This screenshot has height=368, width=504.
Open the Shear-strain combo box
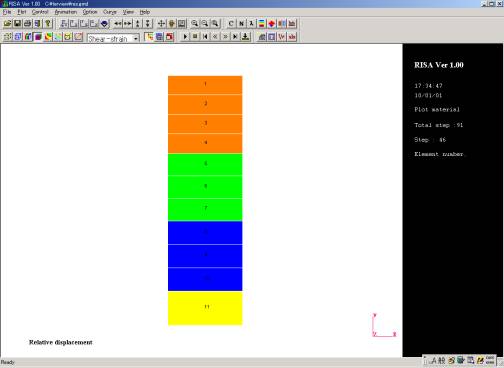coord(113,39)
